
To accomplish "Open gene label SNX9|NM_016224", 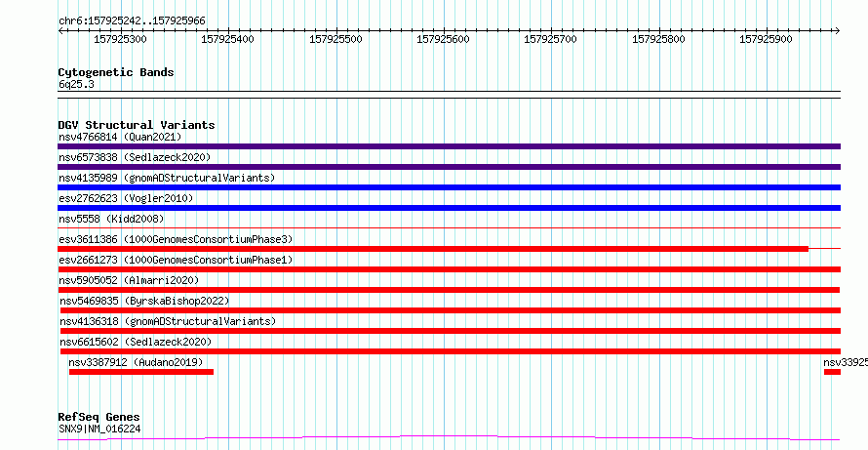I will click(99, 429).
